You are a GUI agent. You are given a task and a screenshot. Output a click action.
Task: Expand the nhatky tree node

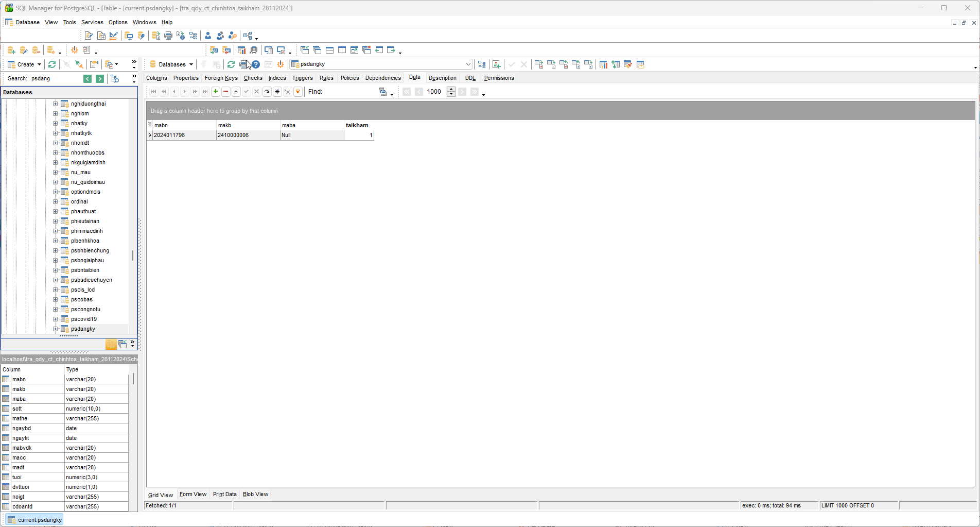tap(56, 123)
